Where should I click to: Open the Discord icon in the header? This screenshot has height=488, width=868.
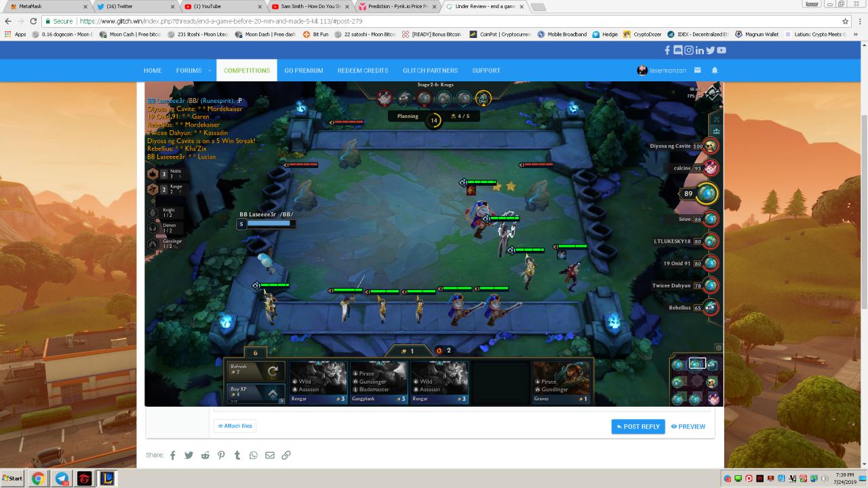pyautogui.click(x=678, y=50)
